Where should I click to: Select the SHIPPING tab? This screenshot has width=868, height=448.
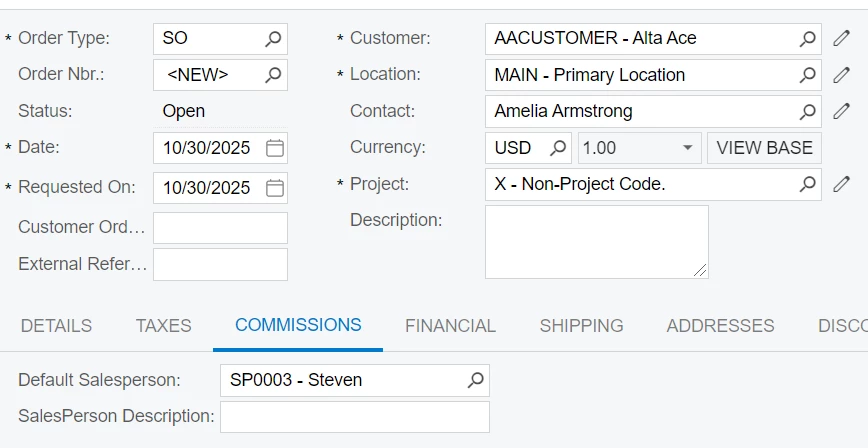tap(581, 326)
